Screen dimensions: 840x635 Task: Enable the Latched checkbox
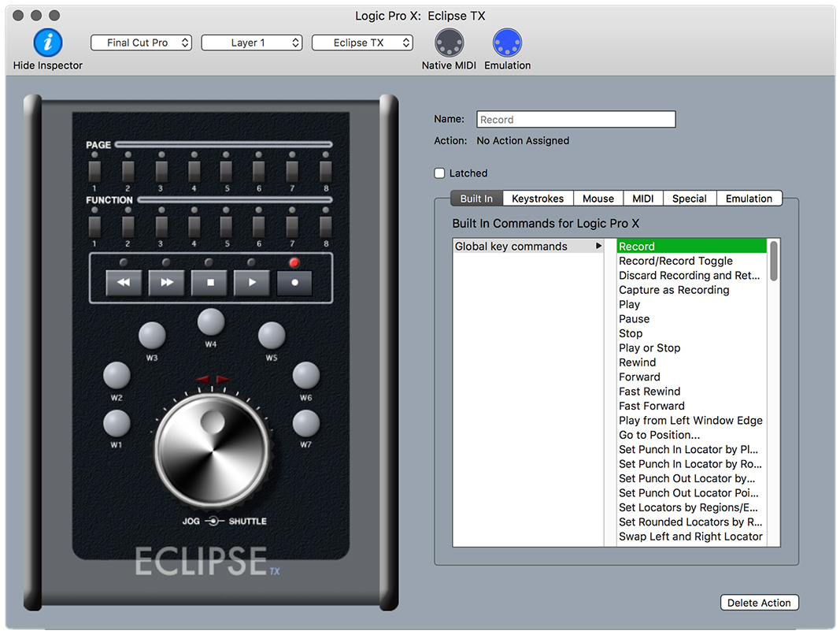point(440,173)
